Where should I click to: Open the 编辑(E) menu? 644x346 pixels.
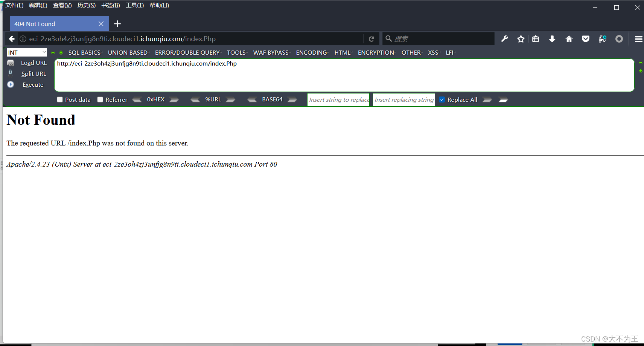coord(38,5)
